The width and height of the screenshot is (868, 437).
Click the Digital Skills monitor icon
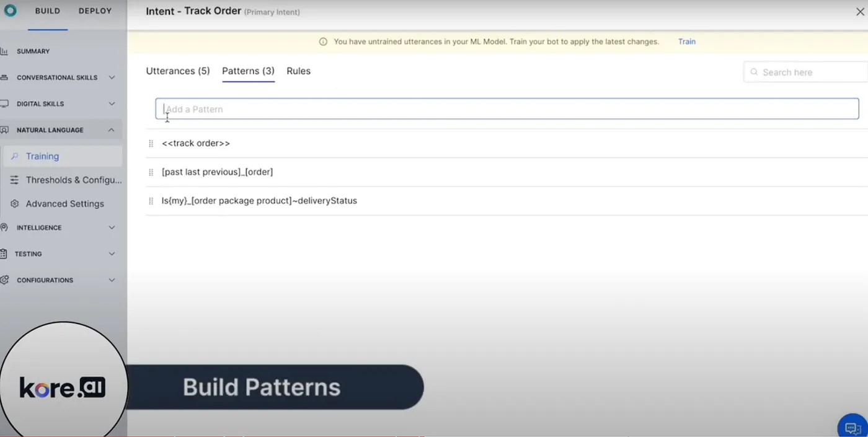pos(4,104)
